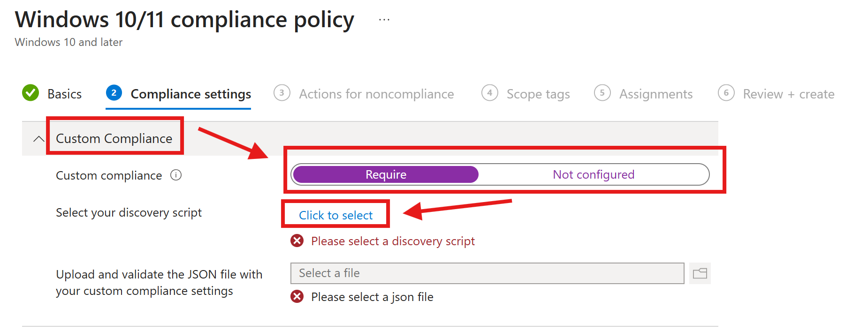868x331 pixels.
Task: Click the Custom Compliance section header
Action: point(114,139)
